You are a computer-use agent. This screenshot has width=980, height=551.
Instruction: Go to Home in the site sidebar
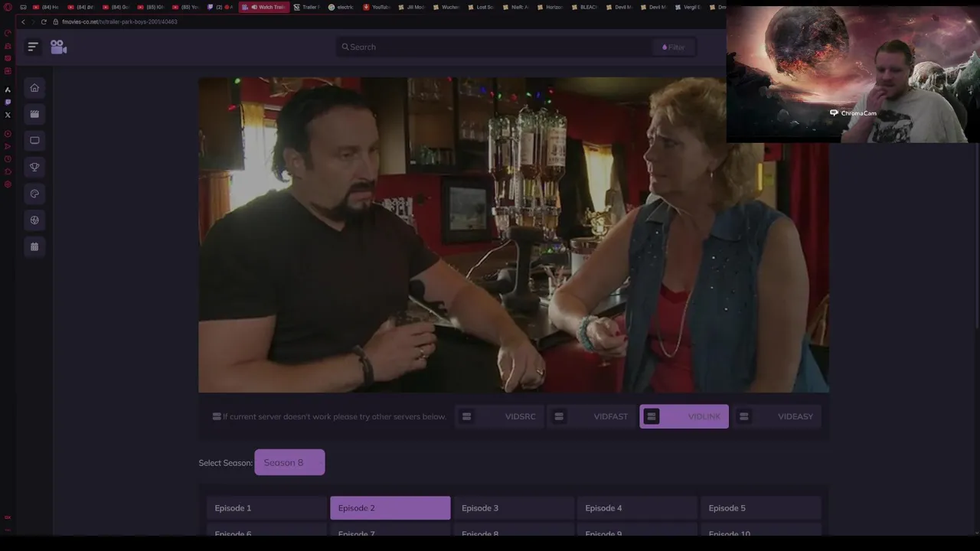[x=34, y=88]
